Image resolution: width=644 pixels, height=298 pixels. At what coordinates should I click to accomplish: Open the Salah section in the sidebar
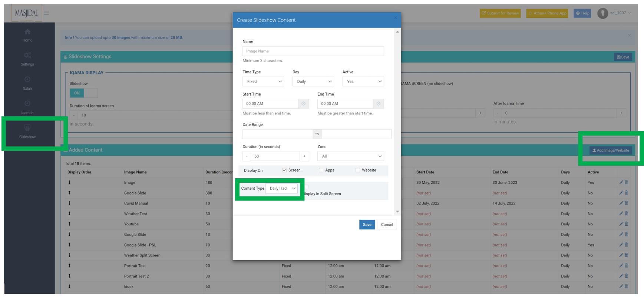click(27, 80)
